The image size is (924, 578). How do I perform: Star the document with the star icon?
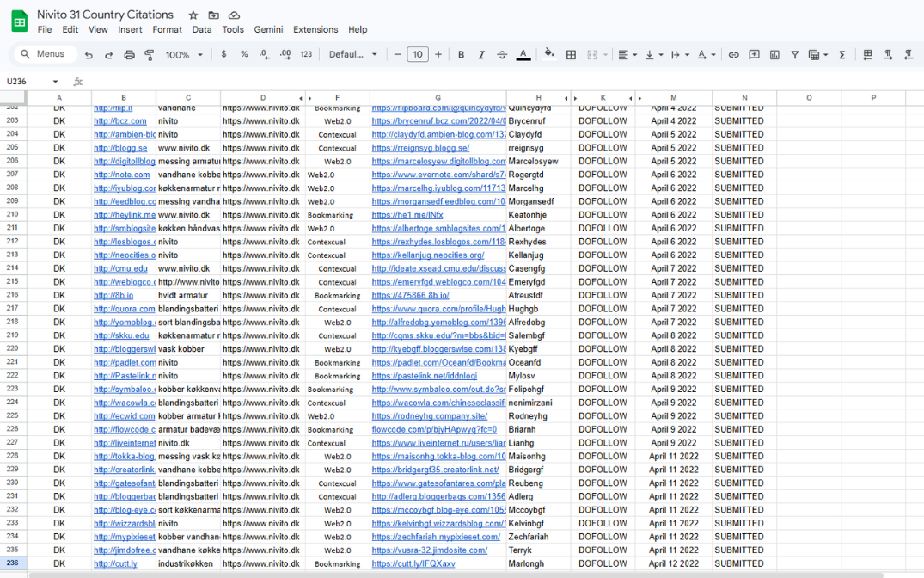pyautogui.click(x=193, y=15)
